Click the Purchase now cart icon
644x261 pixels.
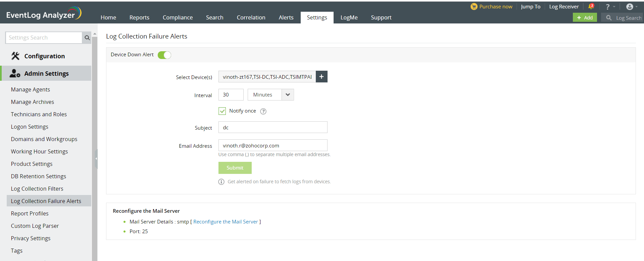pyautogui.click(x=474, y=7)
